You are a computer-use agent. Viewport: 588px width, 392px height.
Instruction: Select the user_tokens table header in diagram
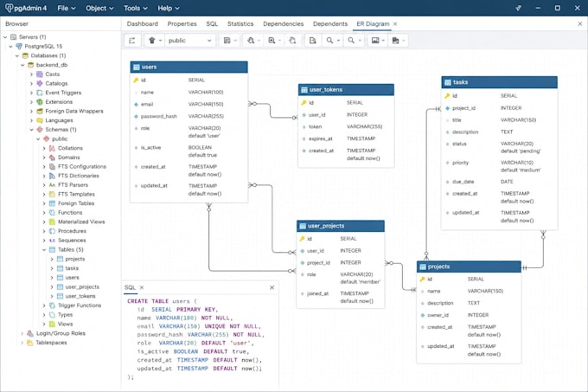click(x=346, y=90)
